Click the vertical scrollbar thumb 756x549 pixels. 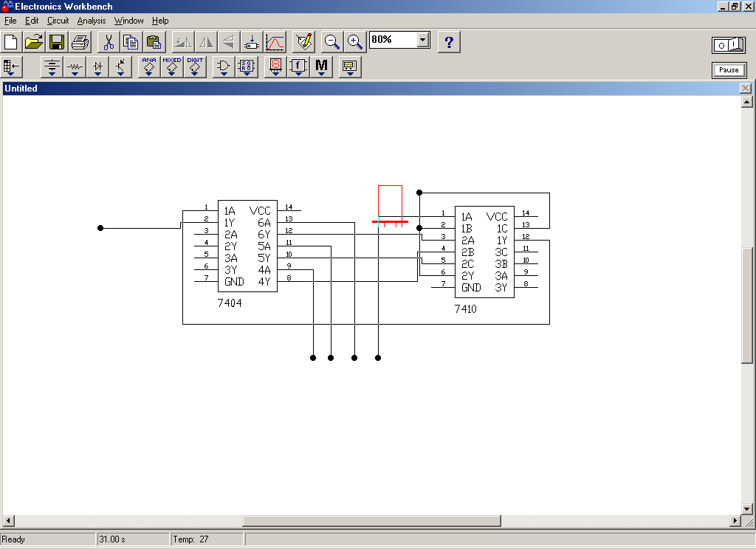click(x=746, y=305)
